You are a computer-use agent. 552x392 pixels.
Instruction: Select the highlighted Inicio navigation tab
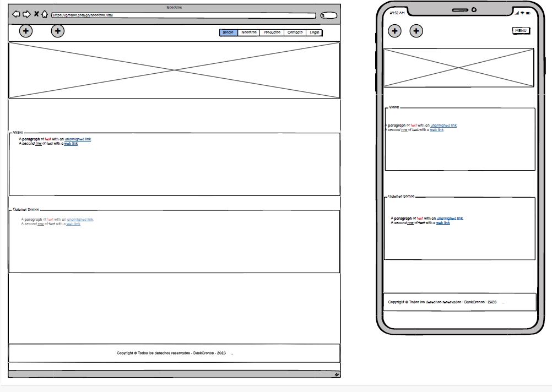228,32
